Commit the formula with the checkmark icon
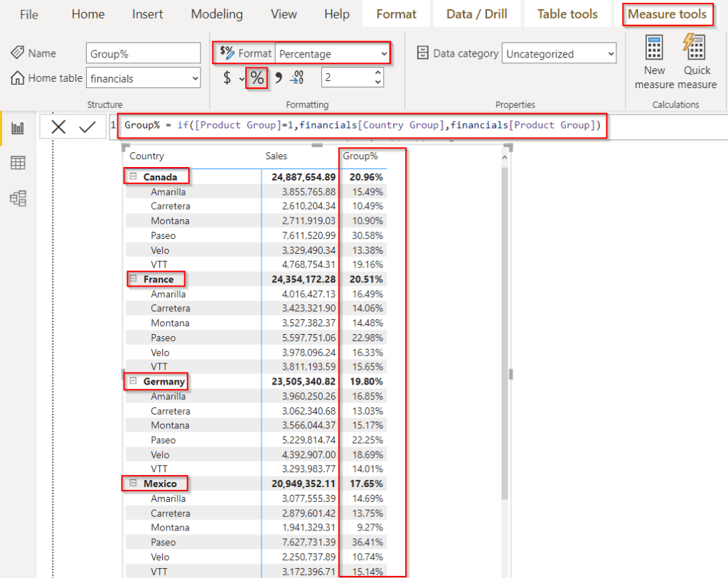Screen dimensions: 728x578 point(87,127)
